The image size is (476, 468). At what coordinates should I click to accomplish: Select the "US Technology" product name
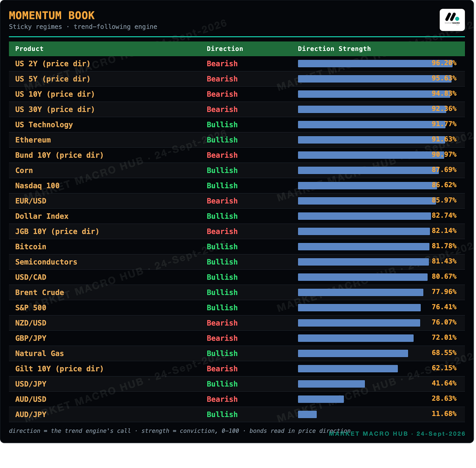[44, 125]
